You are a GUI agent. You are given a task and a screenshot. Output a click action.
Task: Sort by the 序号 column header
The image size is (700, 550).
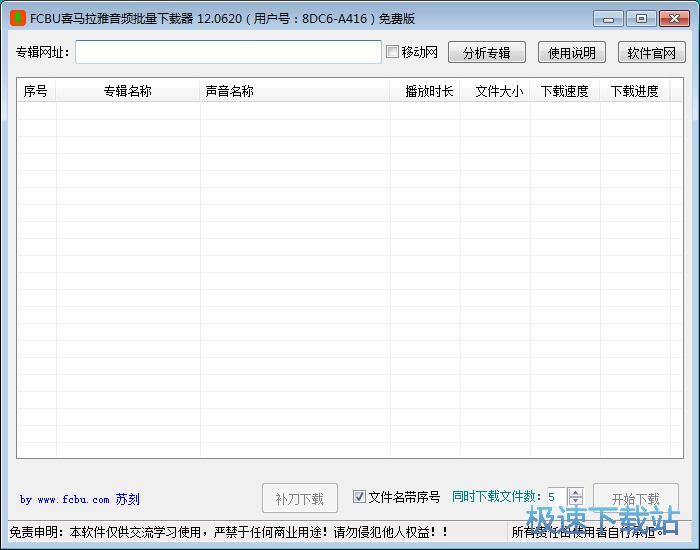point(36,91)
